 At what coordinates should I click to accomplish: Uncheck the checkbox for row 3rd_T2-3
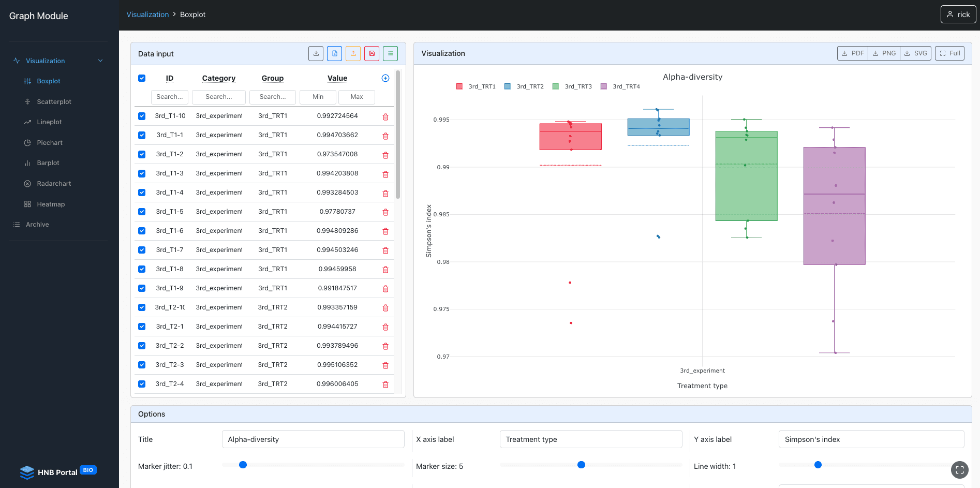point(142,365)
